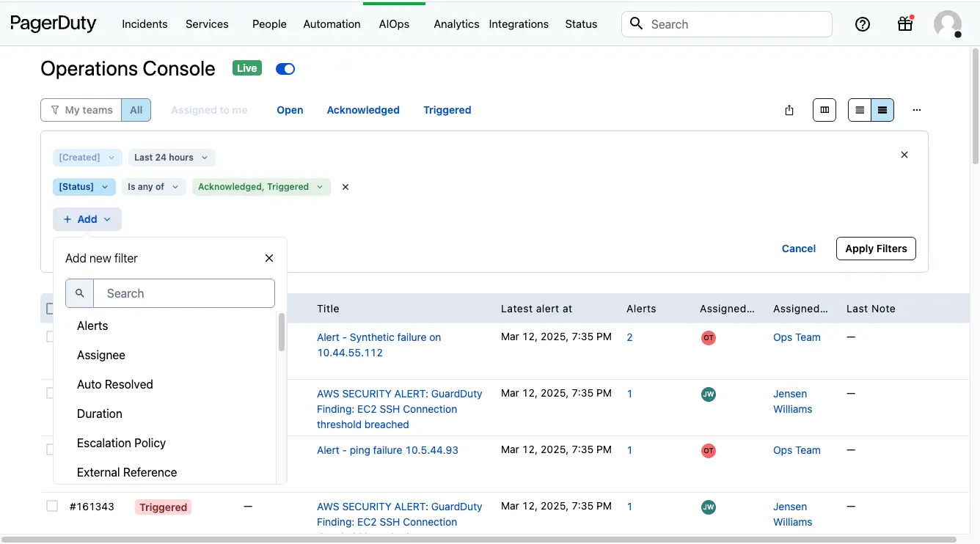The width and height of the screenshot is (980, 544).
Task: Select the Acknowledged quick filter
Action: tap(363, 110)
